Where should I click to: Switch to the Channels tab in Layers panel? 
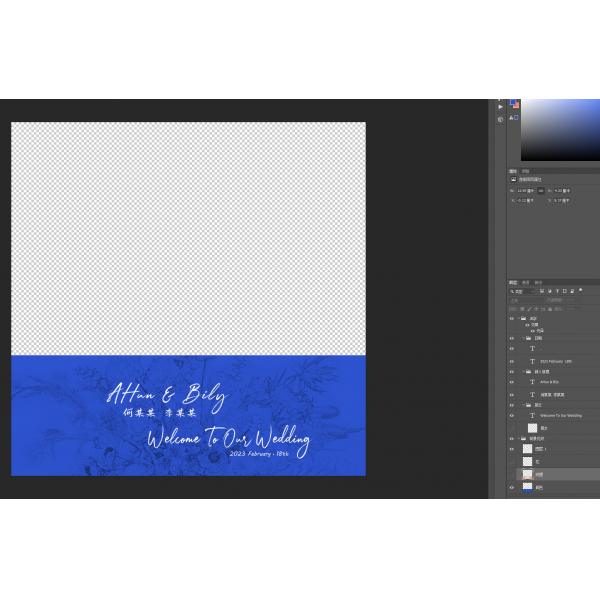(x=526, y=282)
